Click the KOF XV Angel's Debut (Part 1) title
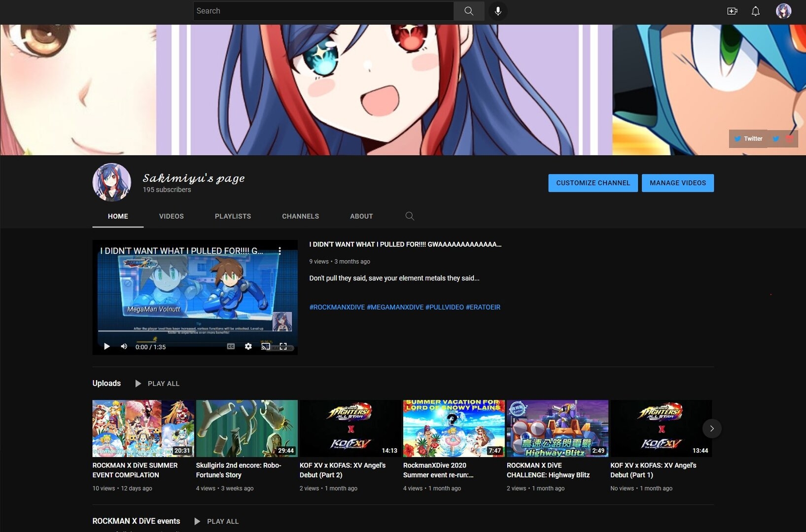The image size is (806, 532). pyautogui.click(x=653, y=470)
